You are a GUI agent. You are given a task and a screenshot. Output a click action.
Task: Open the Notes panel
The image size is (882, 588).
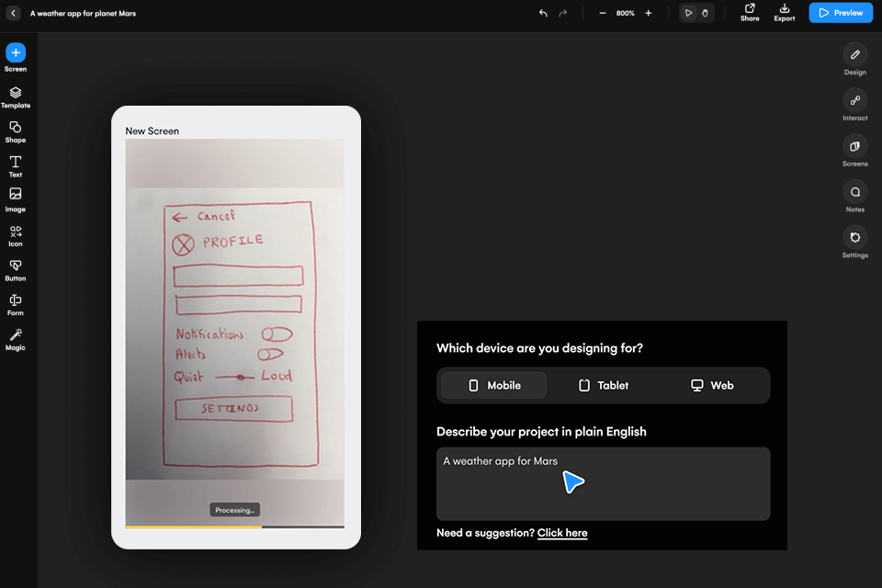click(854, 197)
